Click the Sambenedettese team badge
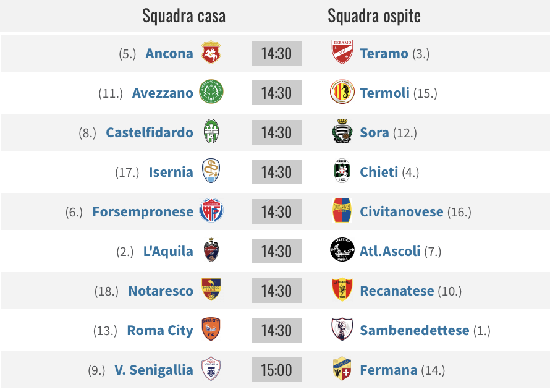 [x=342, y=329]
